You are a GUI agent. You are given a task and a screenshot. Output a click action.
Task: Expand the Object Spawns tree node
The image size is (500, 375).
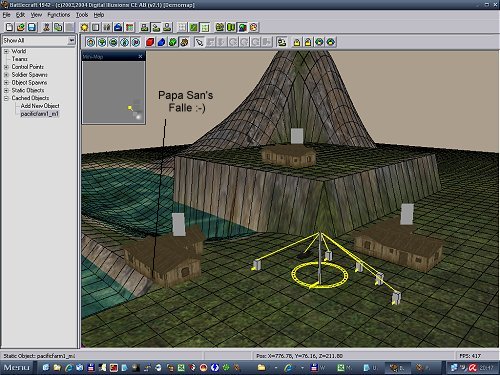6,82
